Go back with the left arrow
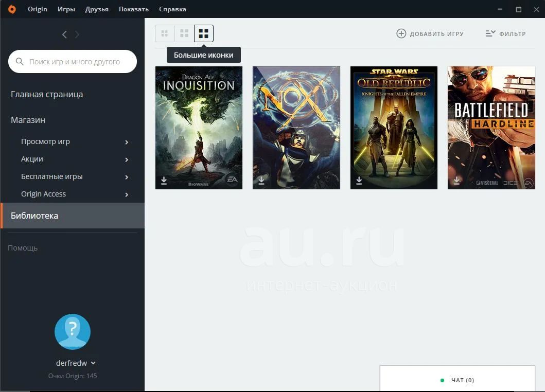Viewport: 545px width, 392px height. [64, 34]
